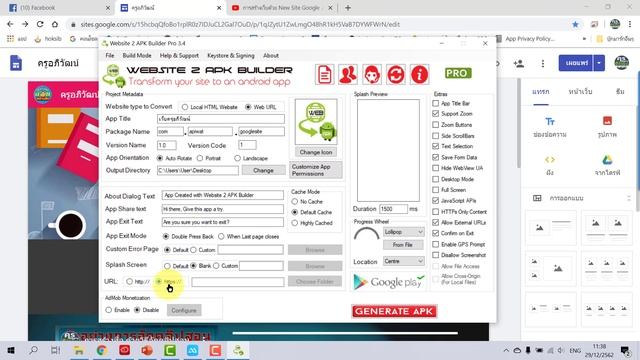Open the Help & Support menu
640x360 pixels.
click(179, 56)
